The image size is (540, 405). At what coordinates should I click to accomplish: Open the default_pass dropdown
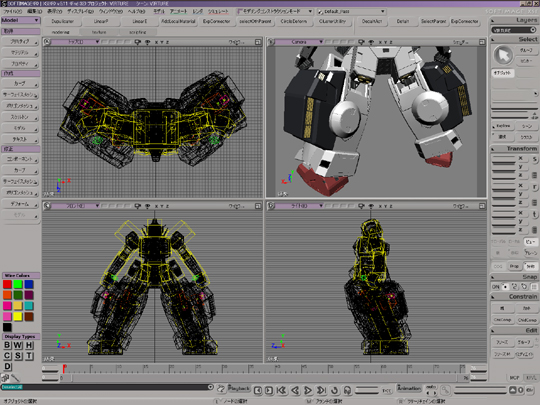[351, 11]
